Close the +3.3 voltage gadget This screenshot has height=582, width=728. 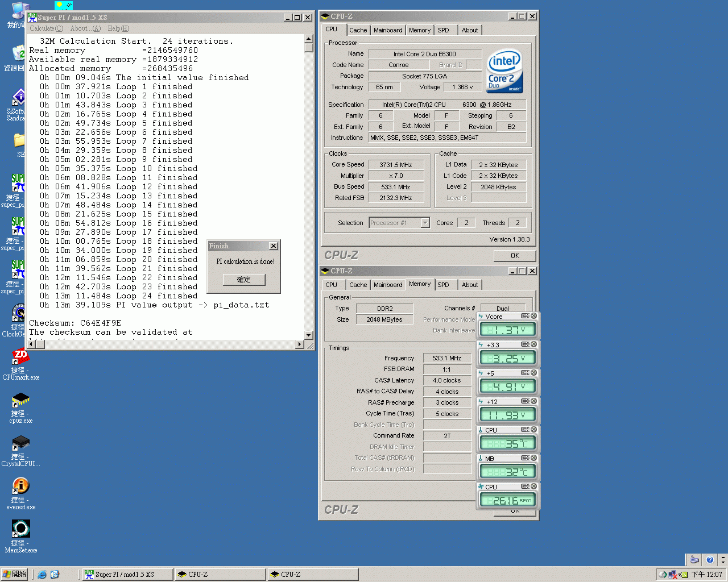point(533,344)
